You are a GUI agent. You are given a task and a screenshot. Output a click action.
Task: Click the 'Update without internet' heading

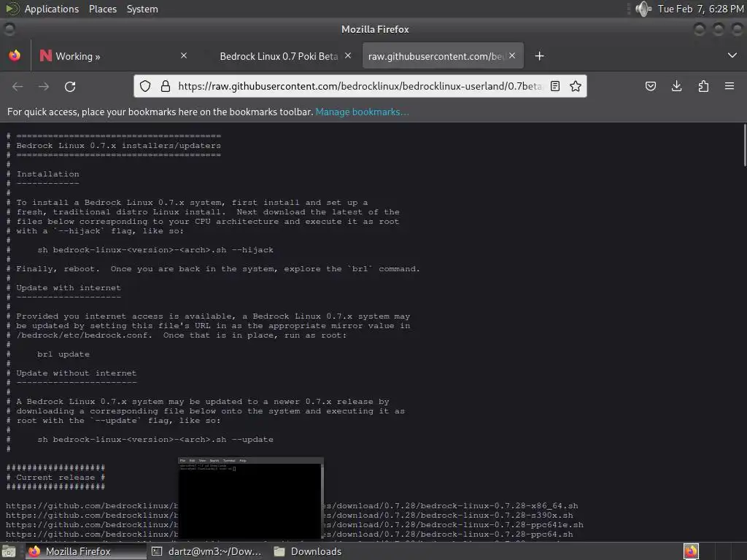pyautogui.click(x=76, y=373)
